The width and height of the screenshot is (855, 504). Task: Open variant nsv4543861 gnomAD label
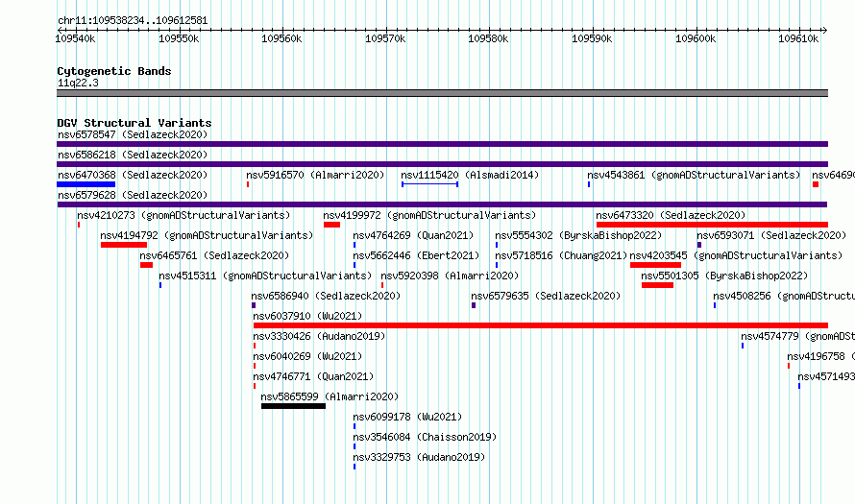click(694, 175)
